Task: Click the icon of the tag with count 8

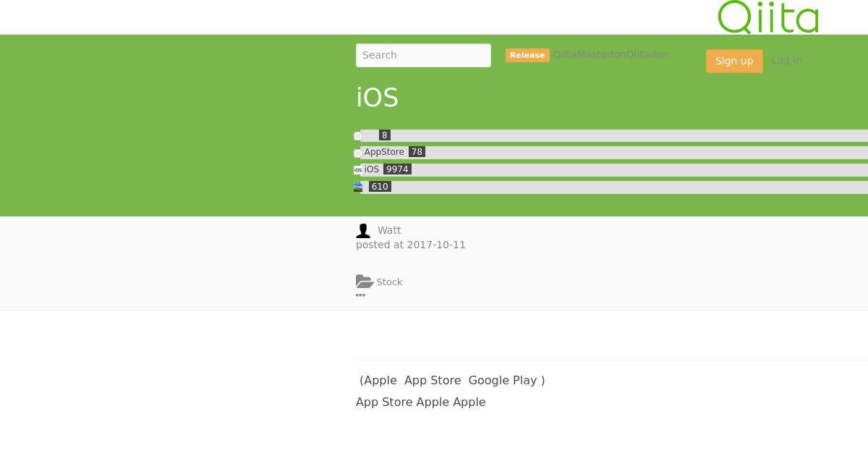Action: pyautogui.click(x=358, y=136)
